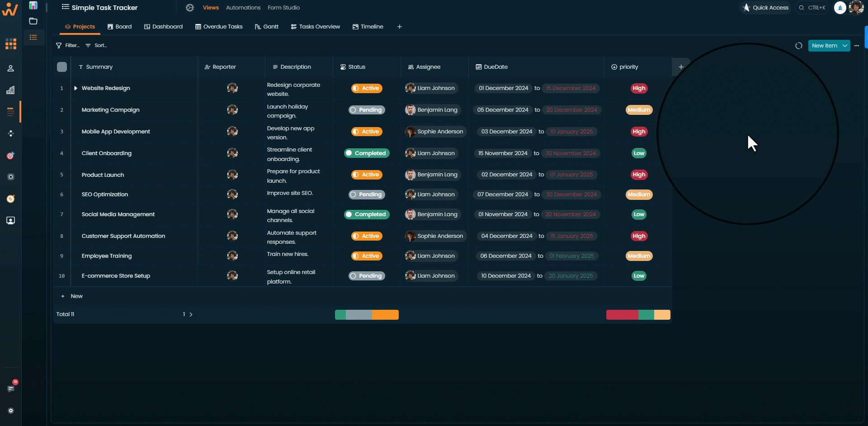Toggle the Completed status on Client Onboarding
Screen dimensions: 868x426
coord(367,153)
